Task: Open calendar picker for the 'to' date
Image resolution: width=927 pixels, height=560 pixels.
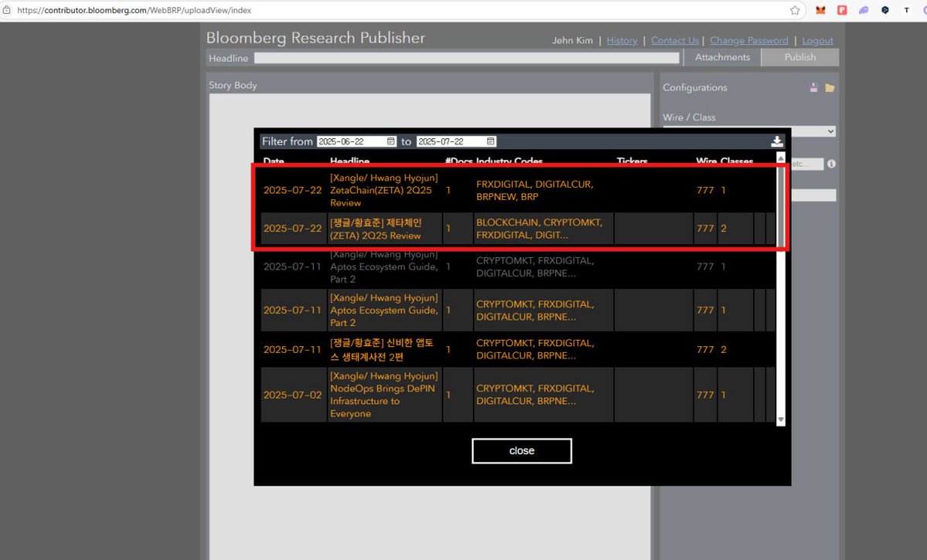Action: tap(491, 142)
